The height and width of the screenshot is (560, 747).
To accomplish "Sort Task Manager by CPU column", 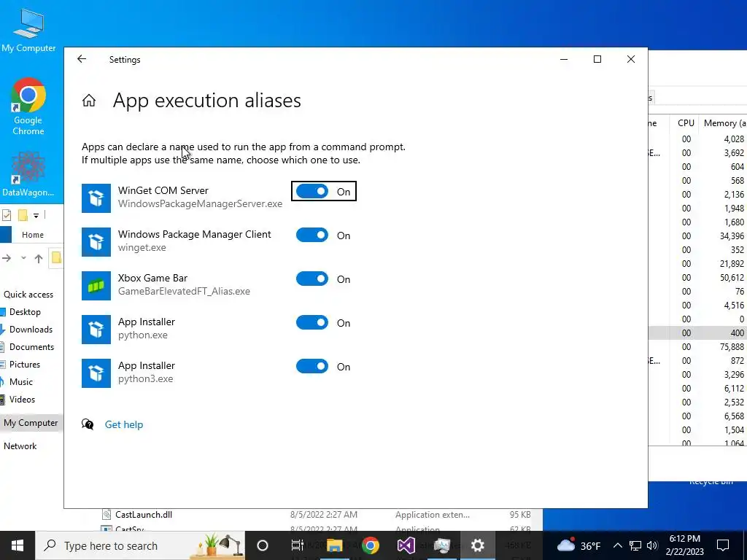I will point(686,122).
